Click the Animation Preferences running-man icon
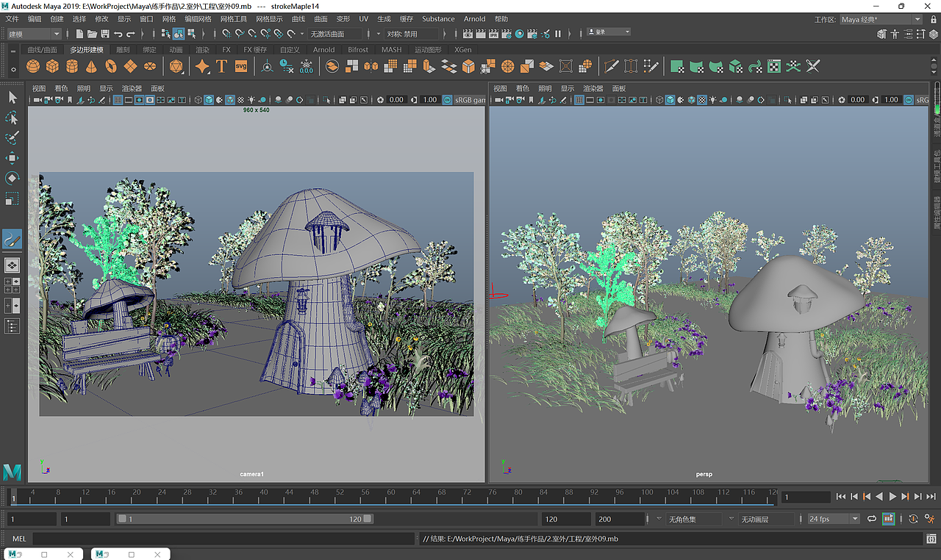 point(930,519)
